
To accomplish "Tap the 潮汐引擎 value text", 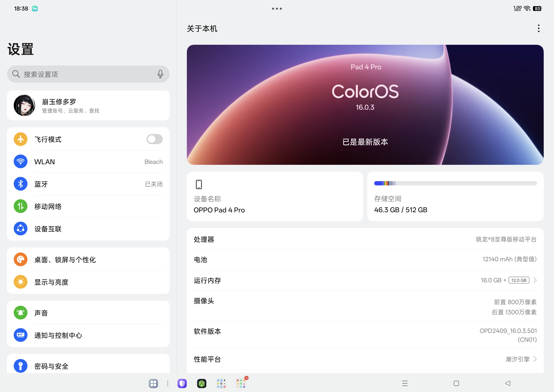I will 518,359.
